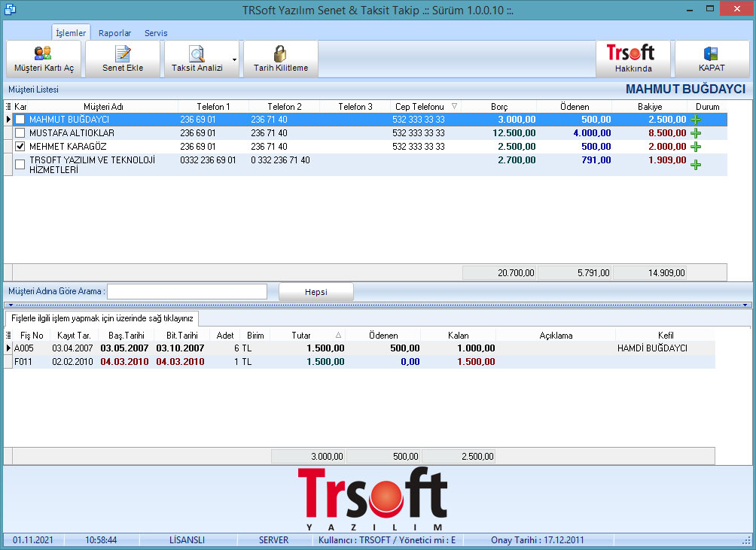Image resolution: width=756 pixels, height=550 pixels.
Task: Select row indicator for receipt A005
Action: click(8, 348)
